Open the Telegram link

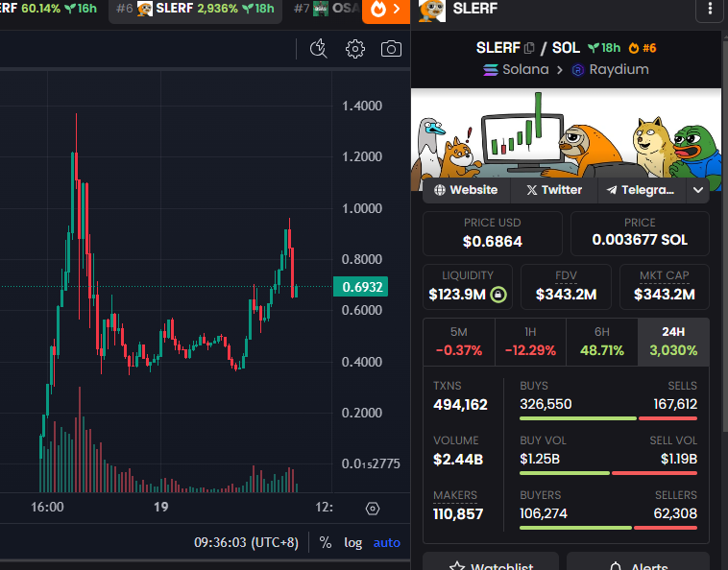643,190
